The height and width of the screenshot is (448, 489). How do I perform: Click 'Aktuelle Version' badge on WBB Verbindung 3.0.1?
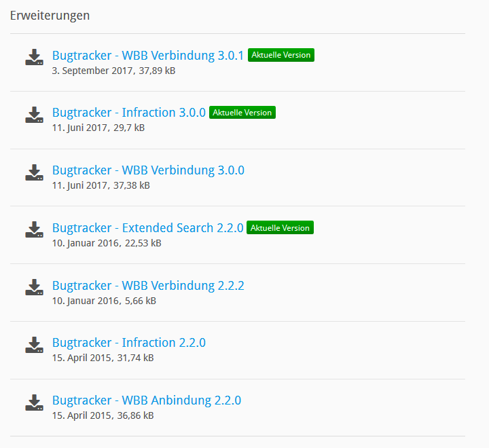pos(281,55)
